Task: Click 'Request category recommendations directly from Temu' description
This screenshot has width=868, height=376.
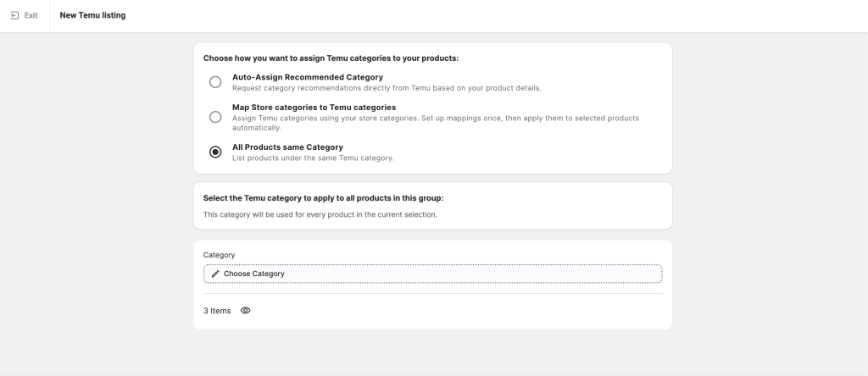Action: pos(387,88)
